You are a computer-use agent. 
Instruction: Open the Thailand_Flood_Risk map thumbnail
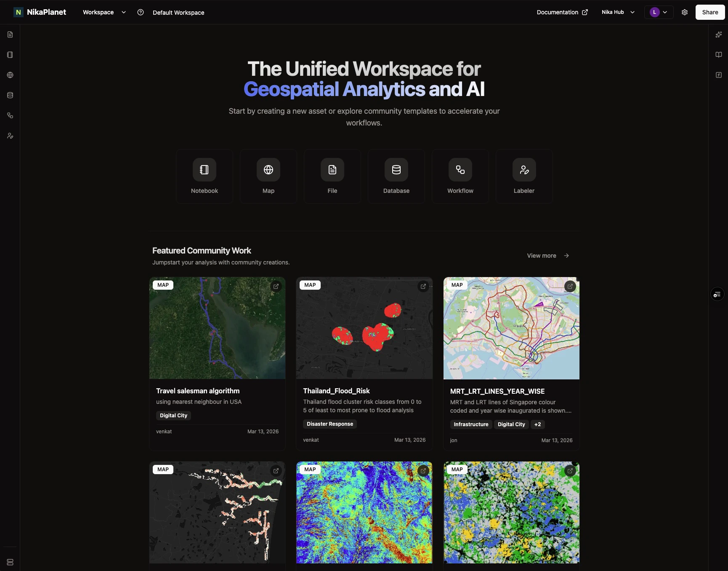(364, 328)
